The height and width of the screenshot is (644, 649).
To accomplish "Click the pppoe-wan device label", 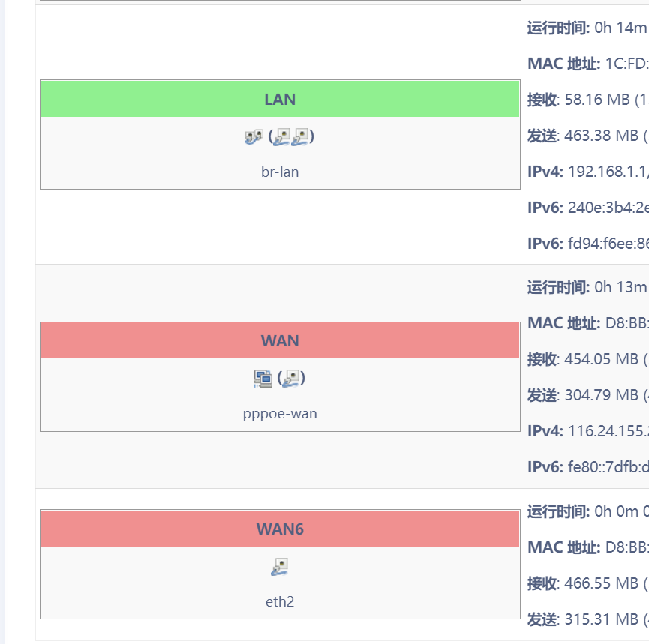I will pyautogui.click(x=279, y=413).
